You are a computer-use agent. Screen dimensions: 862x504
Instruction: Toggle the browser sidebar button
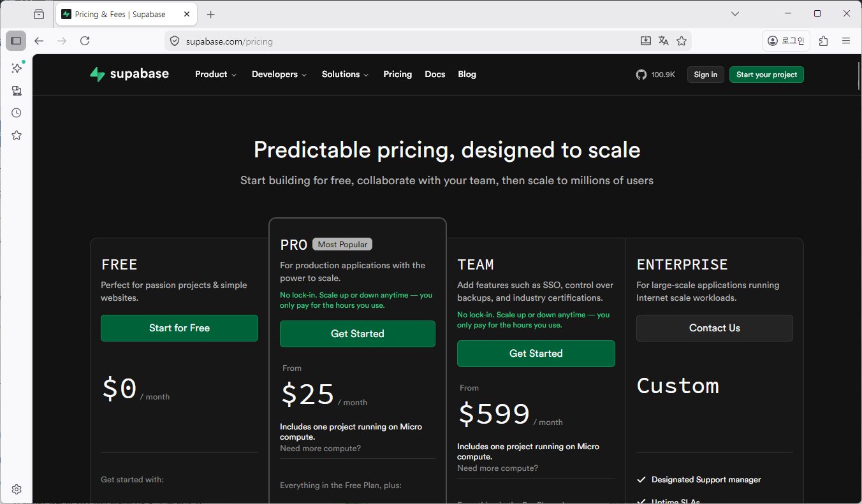(16, 41)
